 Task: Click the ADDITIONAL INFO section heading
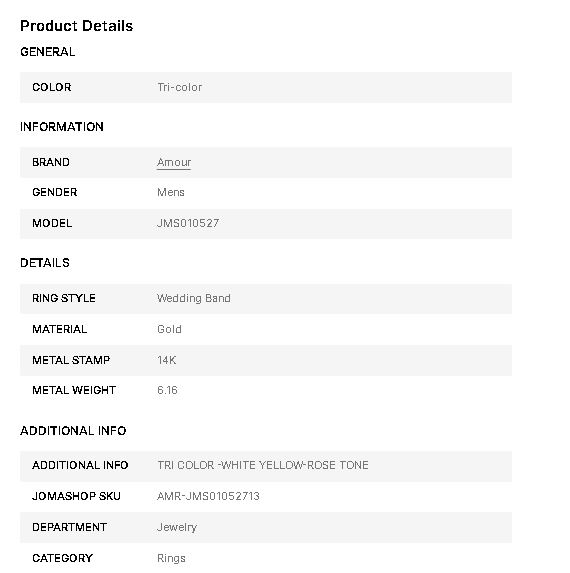coord(73,431)
